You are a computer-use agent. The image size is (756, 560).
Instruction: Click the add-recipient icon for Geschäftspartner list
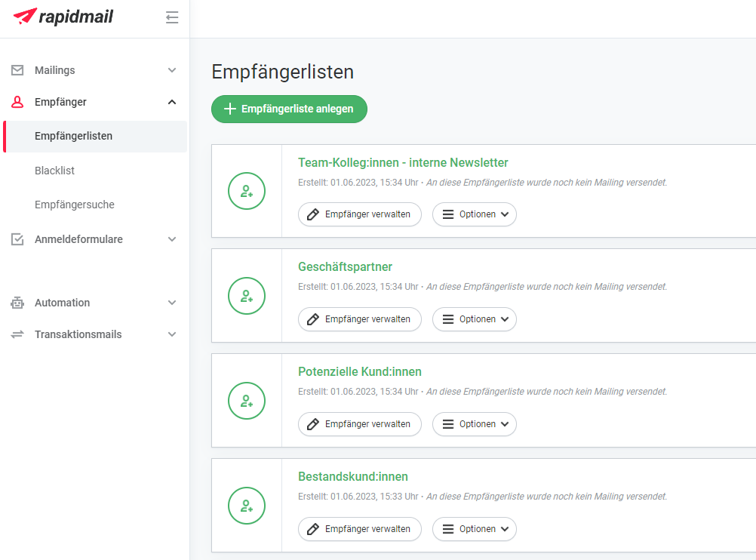point(247,296)
